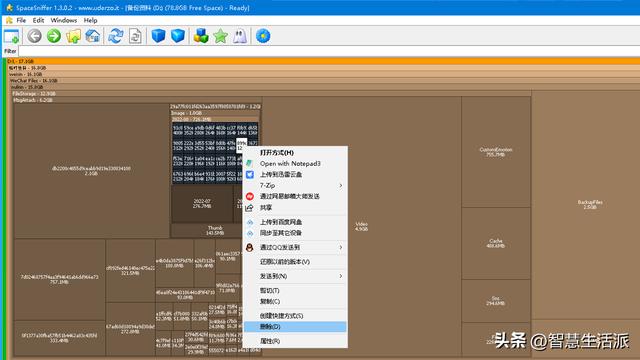
Task: Click the SpaceSniffer icon in the menu bar
Action: point(9,20)
